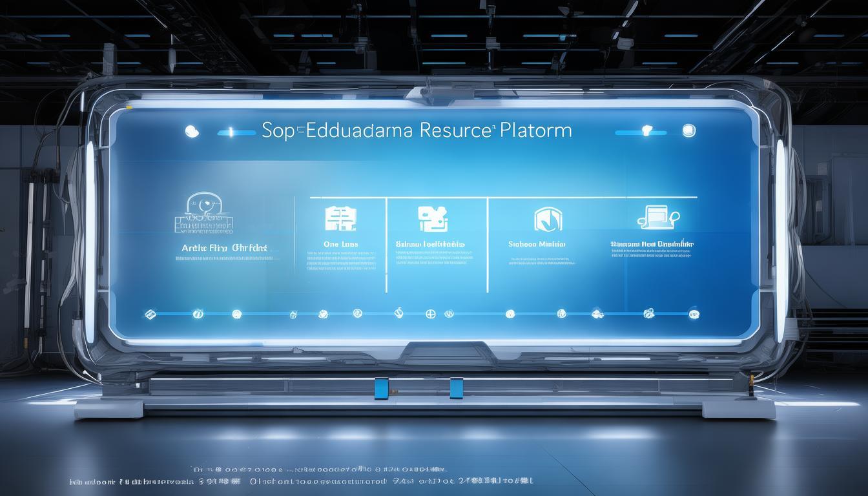Open the "One Lns" section label

tap(340, 245)
